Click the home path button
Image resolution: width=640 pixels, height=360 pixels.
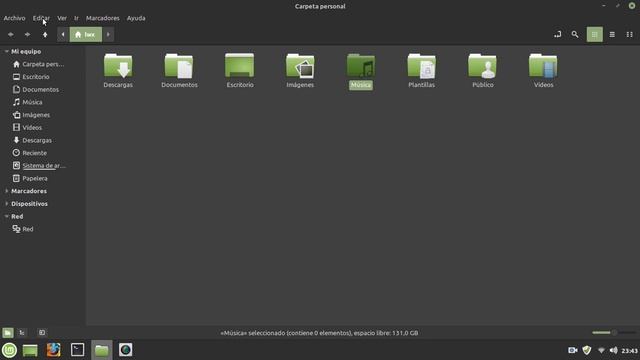tap(85, 35)
